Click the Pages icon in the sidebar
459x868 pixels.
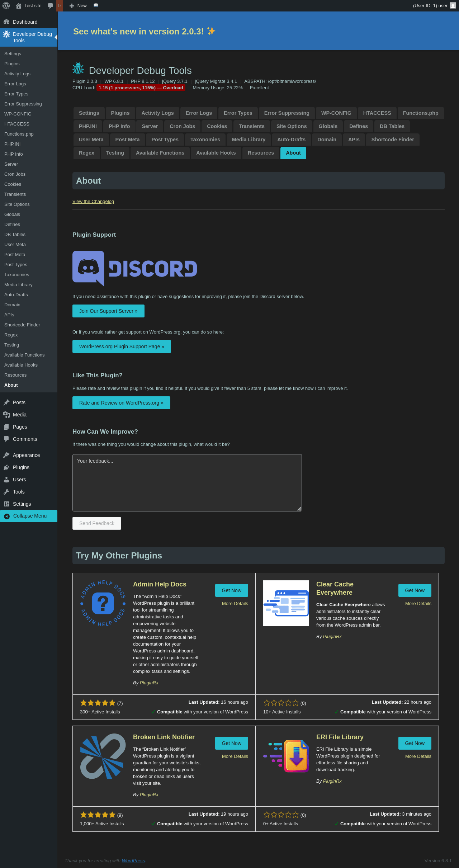pos(6,427)
